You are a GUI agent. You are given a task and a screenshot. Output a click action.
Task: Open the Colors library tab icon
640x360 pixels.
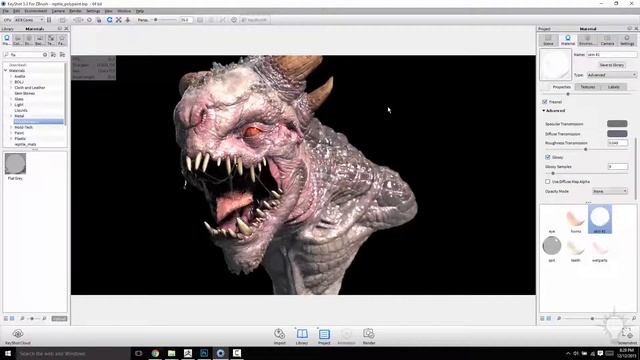coord(18,40)
